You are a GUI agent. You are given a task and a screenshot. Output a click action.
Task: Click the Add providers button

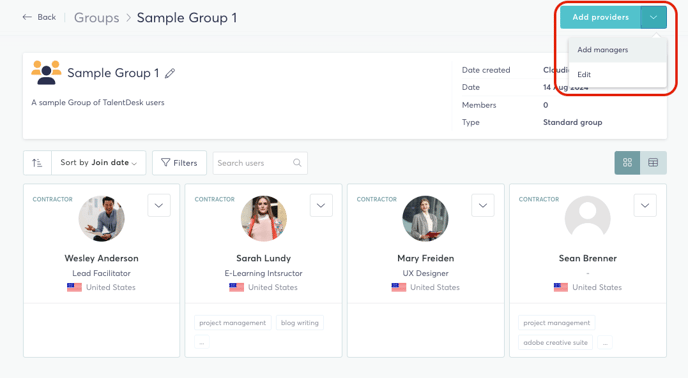[600, 17]
